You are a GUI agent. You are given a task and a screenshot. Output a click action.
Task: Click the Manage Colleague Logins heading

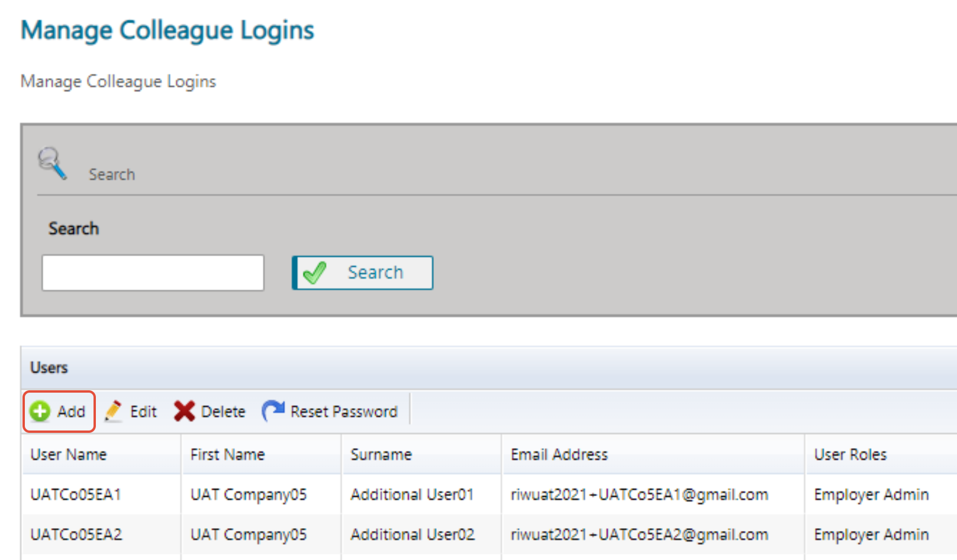[167, 30]
